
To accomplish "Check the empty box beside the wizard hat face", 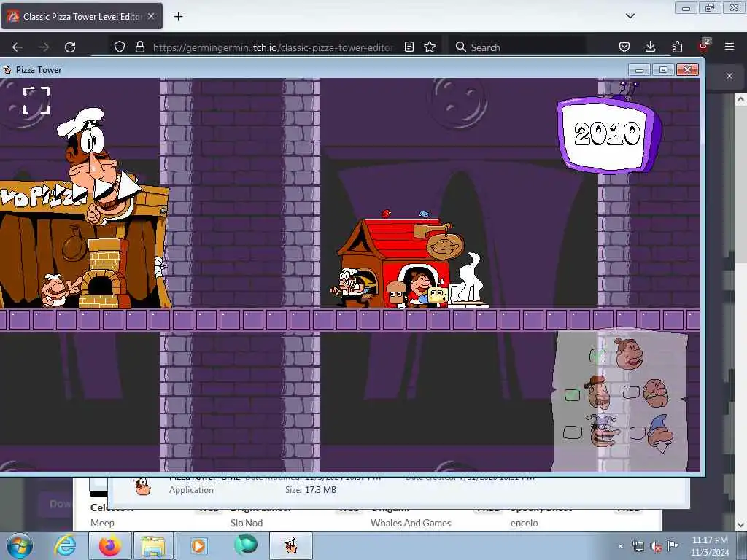I will coord(637,432).
